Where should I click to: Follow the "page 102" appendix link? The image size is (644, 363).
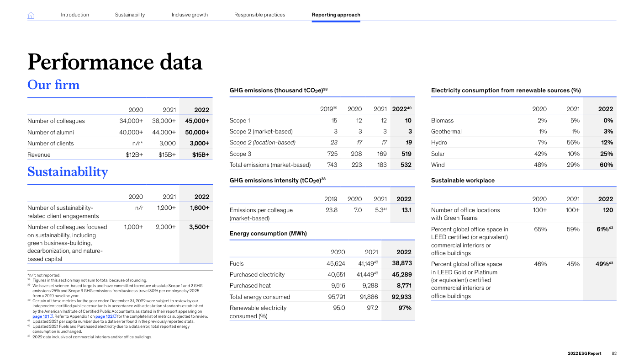tap(104, 316)
